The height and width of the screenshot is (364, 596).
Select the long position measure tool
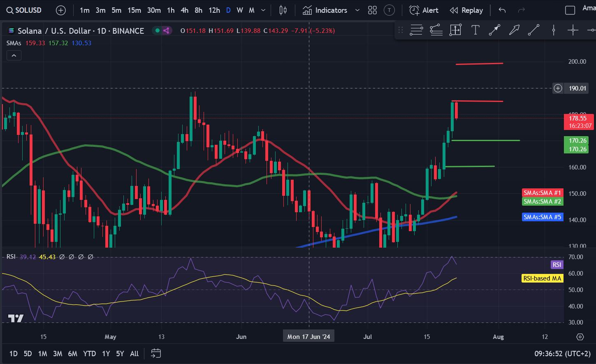pos(455,30)
